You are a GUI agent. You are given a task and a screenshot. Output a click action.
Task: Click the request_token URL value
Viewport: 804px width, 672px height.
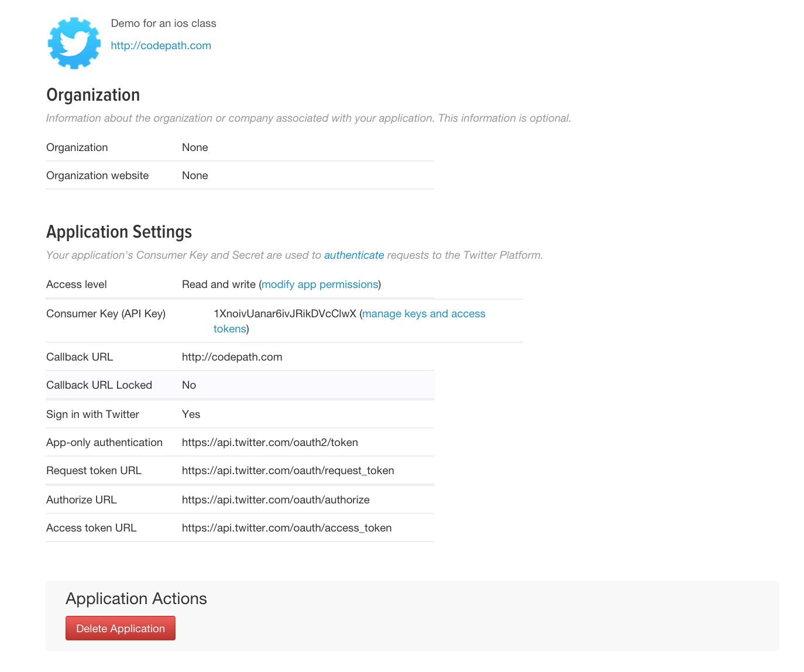click(288, 471)
